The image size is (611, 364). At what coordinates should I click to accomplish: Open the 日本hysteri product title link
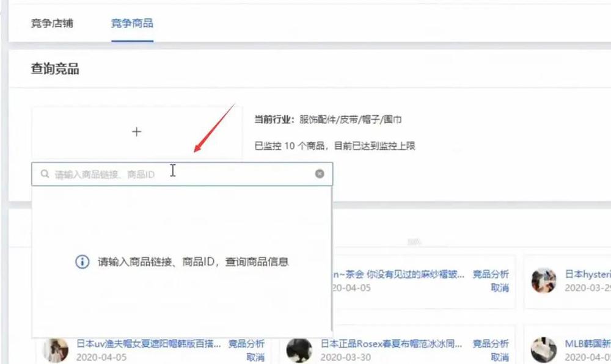coord(587,274)
